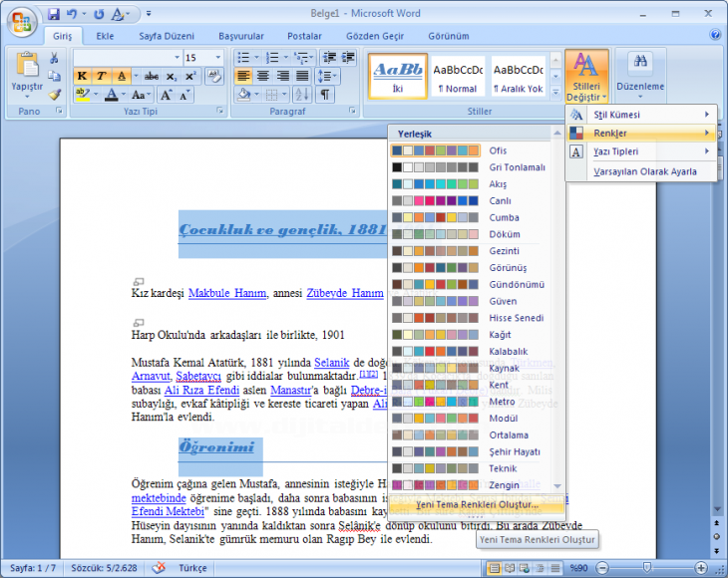728x578 pixels.
Task: Save the document from quick access toolbar
Action: (x=54, y=15)
